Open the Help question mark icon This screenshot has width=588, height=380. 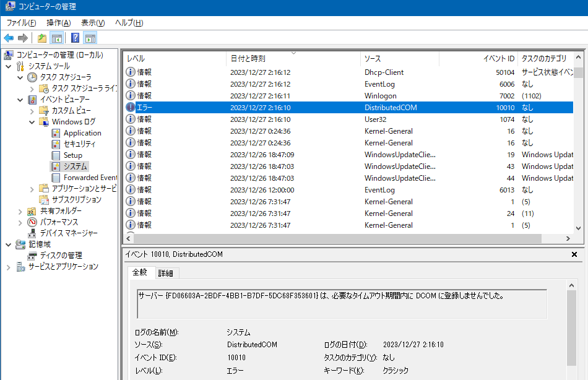pyautogui.click(x=76, y=38)
